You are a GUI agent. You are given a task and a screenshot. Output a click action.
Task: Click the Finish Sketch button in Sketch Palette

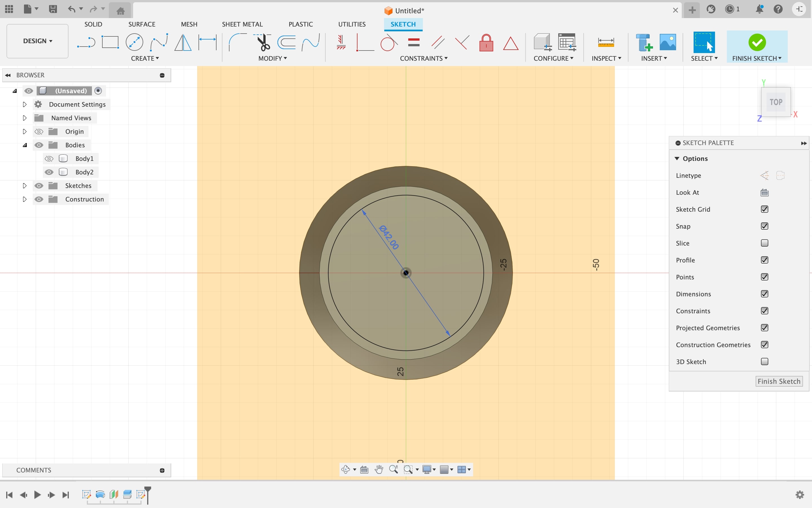click(x=779, y=381)
